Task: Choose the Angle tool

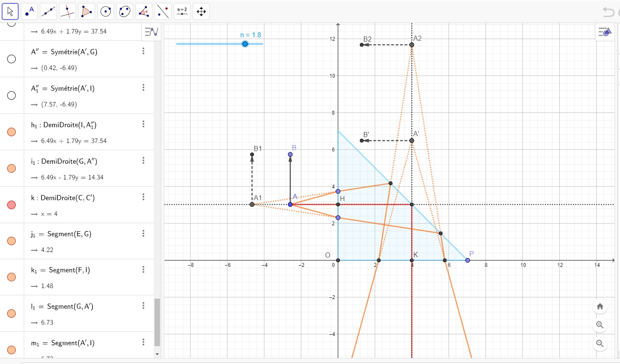Action: coord(144,11)
